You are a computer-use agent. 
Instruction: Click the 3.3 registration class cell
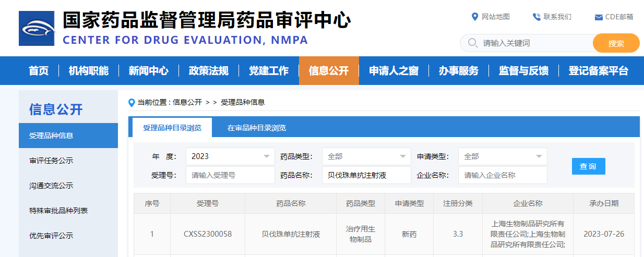point(458,234)
